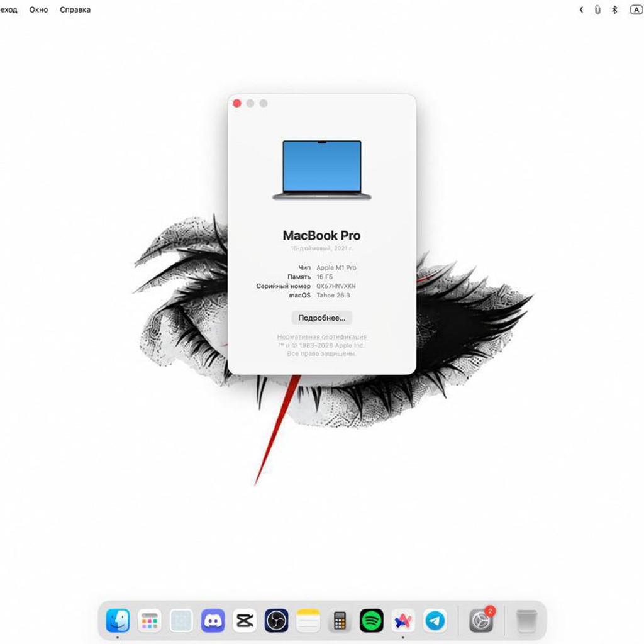Screen dimensions: 644x644
Task: Select the Apple M1 Pro chip value
Action: [x=336, y=267]
